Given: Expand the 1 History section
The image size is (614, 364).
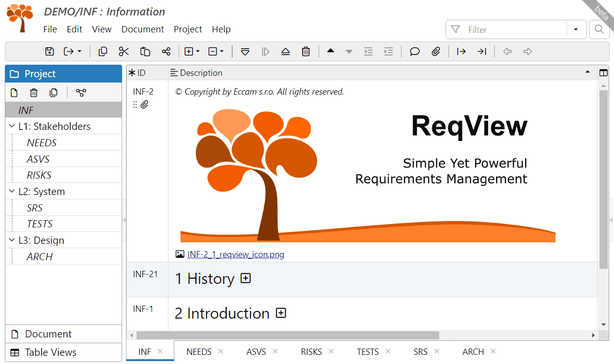Looking at the screenshot, I should [x=246, y=279].
